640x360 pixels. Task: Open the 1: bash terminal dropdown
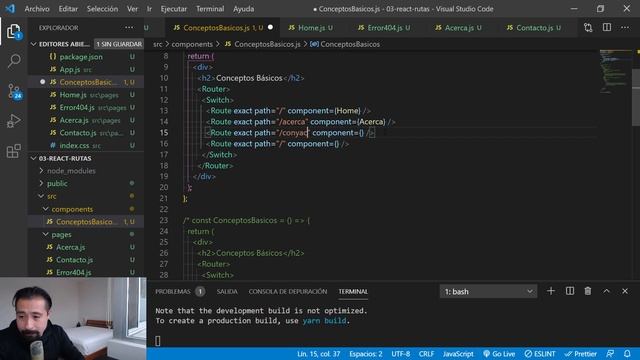pos(489,291)
